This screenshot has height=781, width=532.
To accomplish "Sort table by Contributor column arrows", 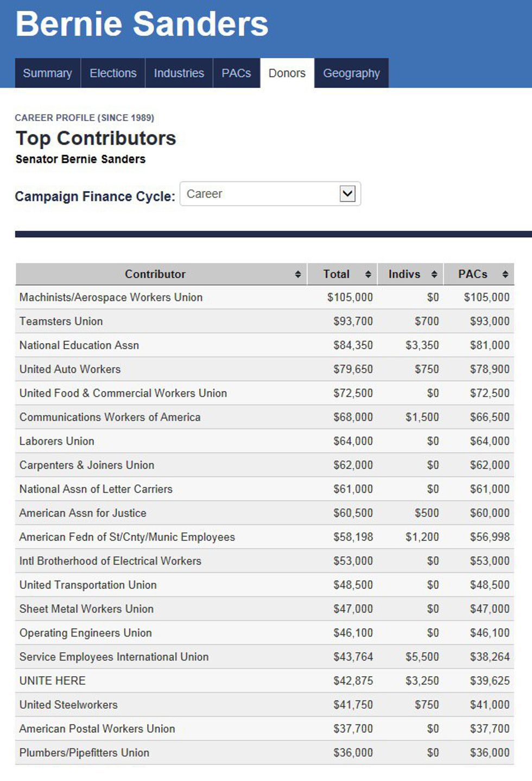I will tap(297, 274).
